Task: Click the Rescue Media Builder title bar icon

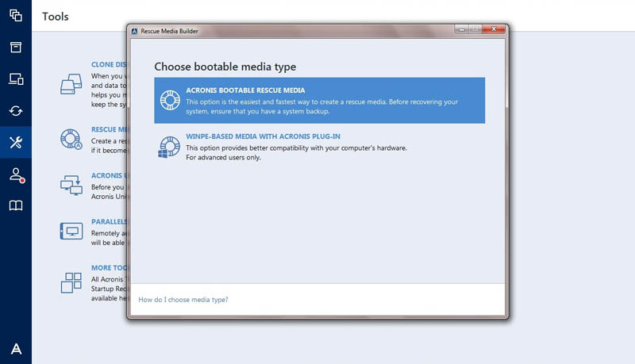Action: (x=134, y=31)
